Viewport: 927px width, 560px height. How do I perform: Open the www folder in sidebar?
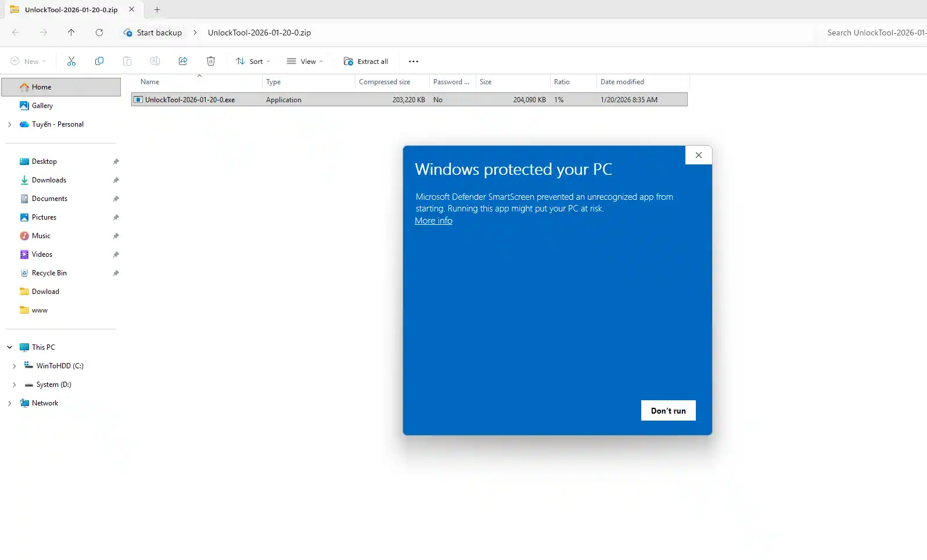coord(39,310)
